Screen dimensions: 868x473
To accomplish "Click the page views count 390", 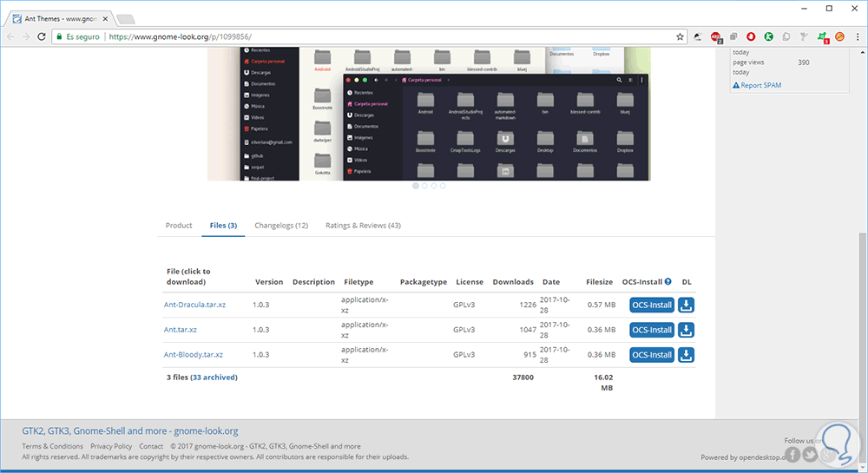I will [x=804, y=62].
